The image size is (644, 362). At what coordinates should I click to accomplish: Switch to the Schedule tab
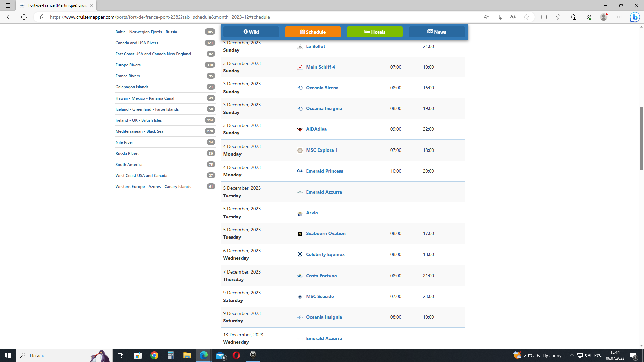(x=313, y=32)
